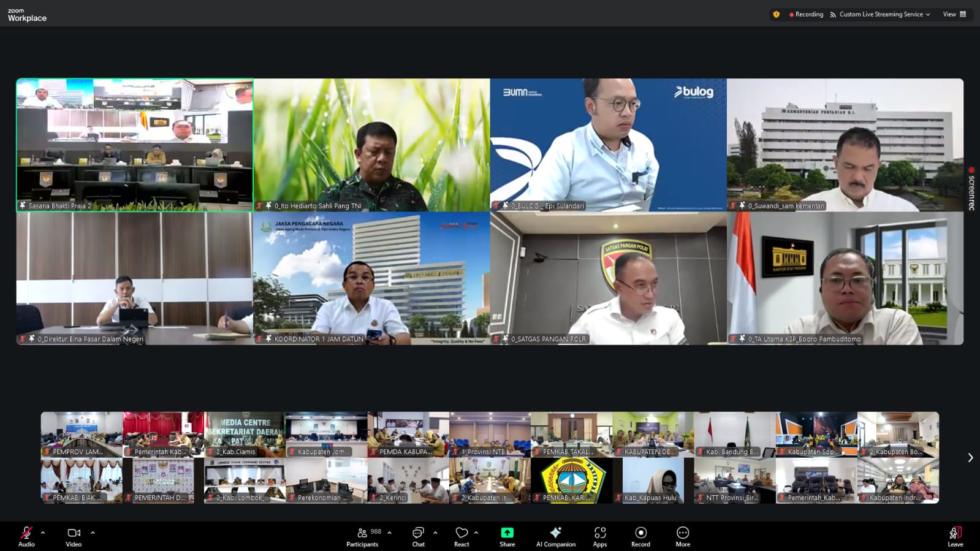The width and height of the screenshot is (980, 551).
Task: Click the Record icon in toolbar
Action: [x=640, y=533]
